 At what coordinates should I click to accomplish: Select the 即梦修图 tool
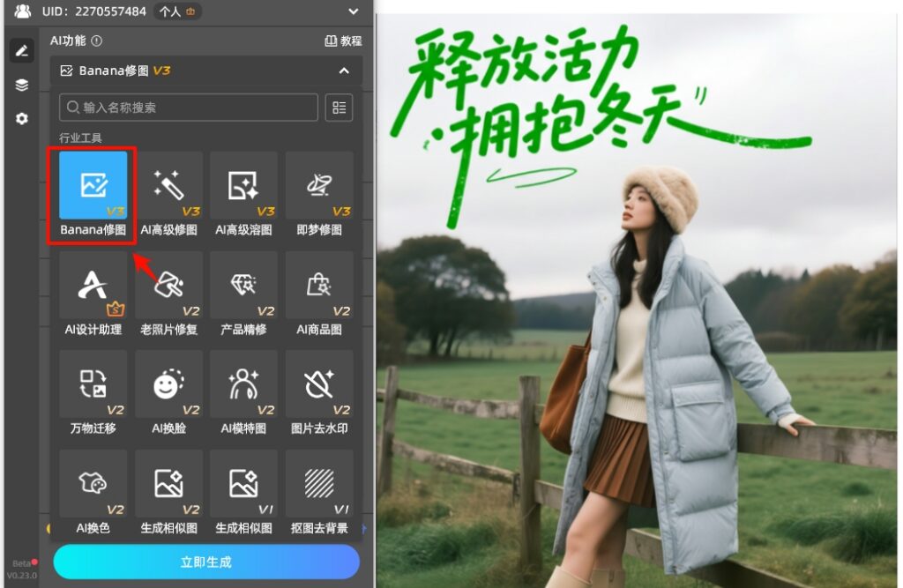click(319, 185)
